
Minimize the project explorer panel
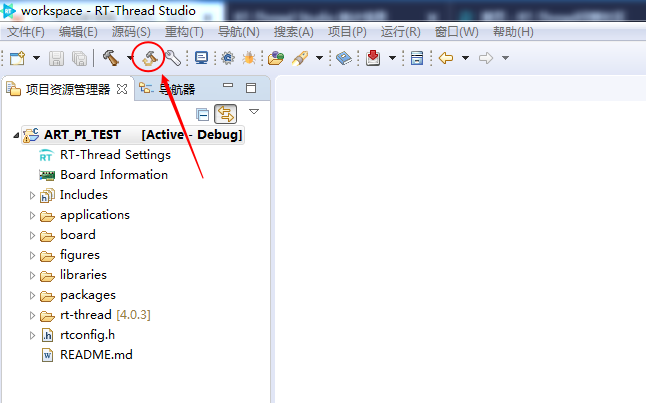pyautogui.click(x=228, y=85)
